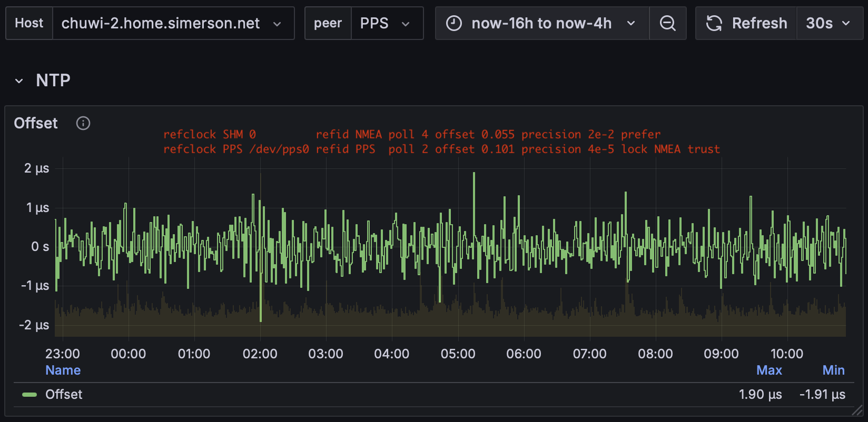Click the green Offset series color swatch
The width and height of the screenshot is (868, 422).
(x=29, y=395)
